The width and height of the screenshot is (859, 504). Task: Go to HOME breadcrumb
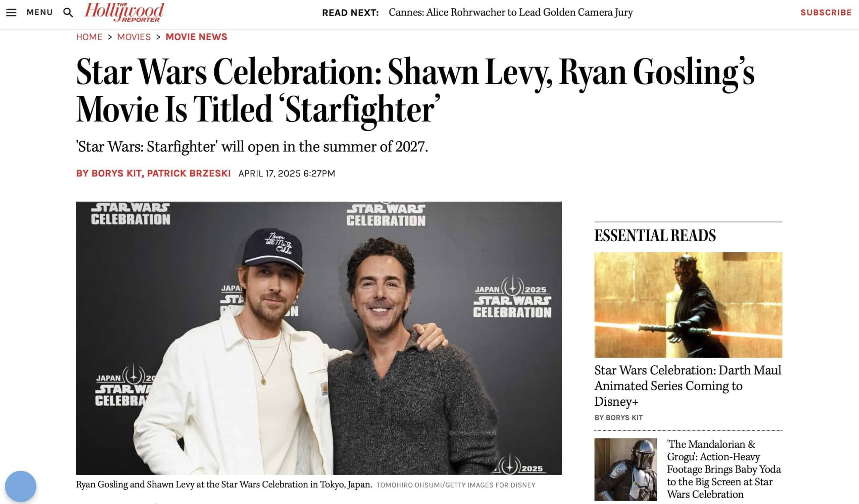pos(89,37)
